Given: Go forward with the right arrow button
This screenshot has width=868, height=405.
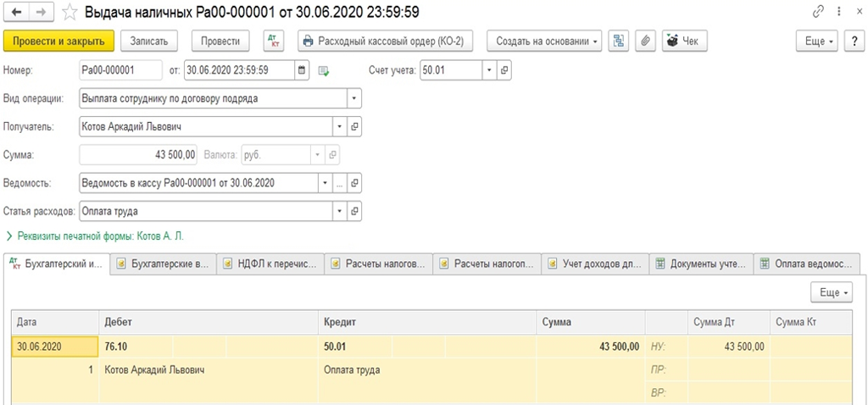Looking at the screenshot, I should pyautogui.click(x=42, y=12).
